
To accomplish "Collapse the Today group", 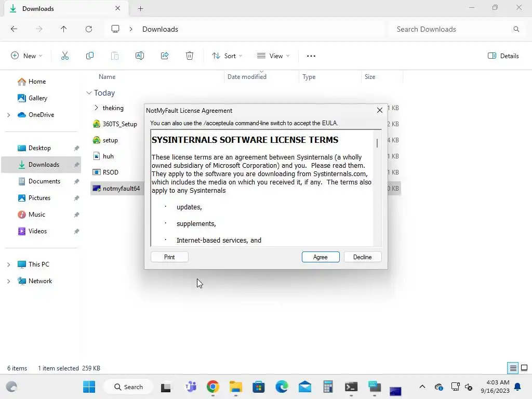I will (89, 93).
